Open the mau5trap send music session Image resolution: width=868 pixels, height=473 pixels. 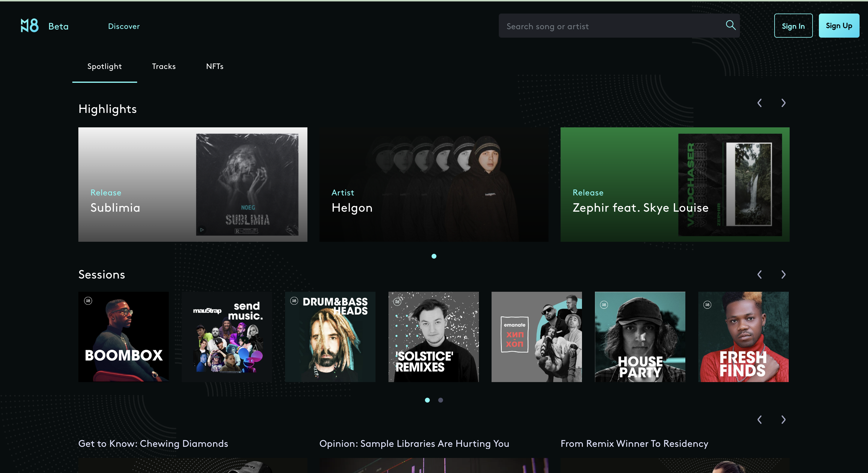click(227, 337)
